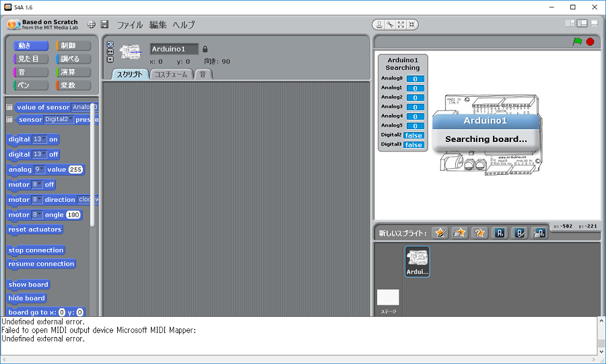This screenshot has width=606, height=364.
Task: Select the shrink sprite tool
Action: click(x=411, y=25)
